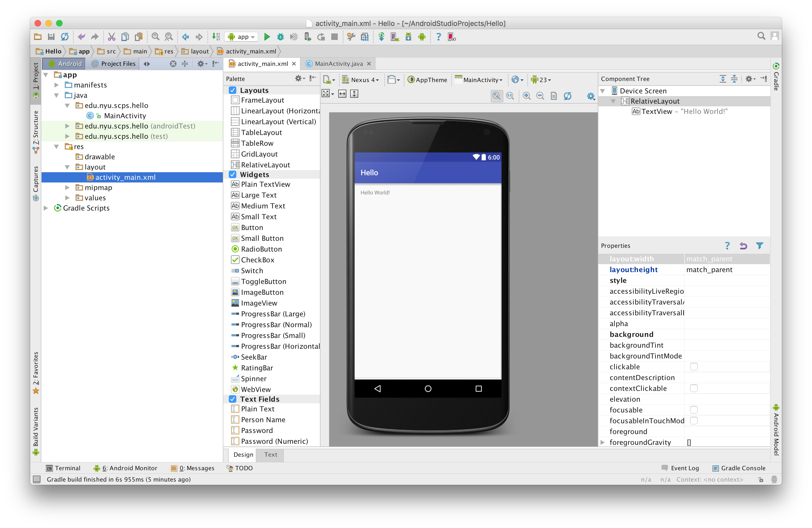The width and height of the screenshot is (812, 528).
Task: Open the API level 23 dropdown
Action: (541, 80)
